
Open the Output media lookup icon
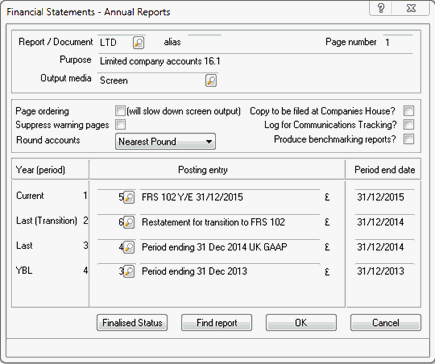(211, 80)
